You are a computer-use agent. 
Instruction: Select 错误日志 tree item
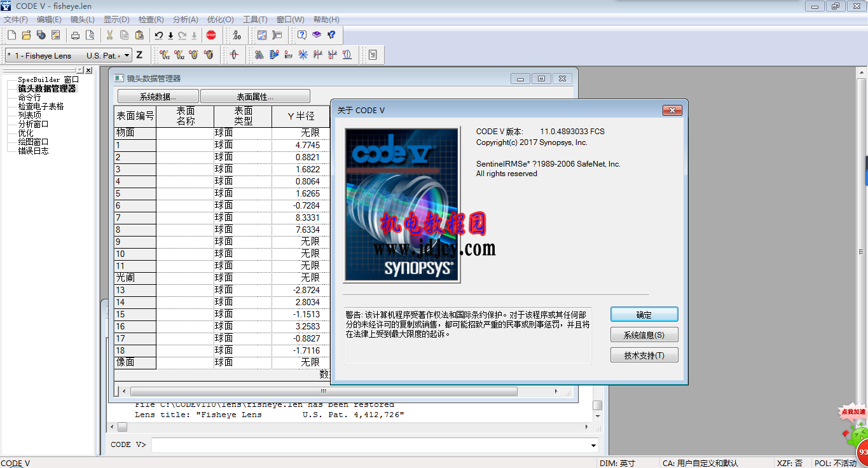pyautogui.click(x=33, y=151)
